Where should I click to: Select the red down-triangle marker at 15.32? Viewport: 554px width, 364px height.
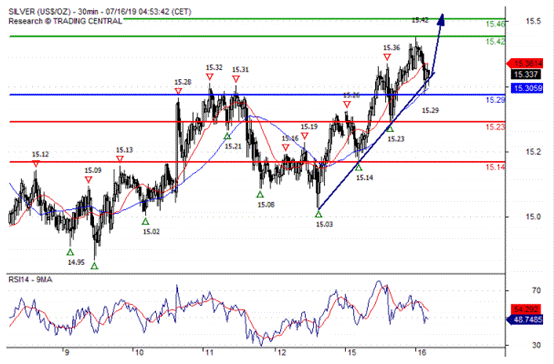[x=210, y=77]
